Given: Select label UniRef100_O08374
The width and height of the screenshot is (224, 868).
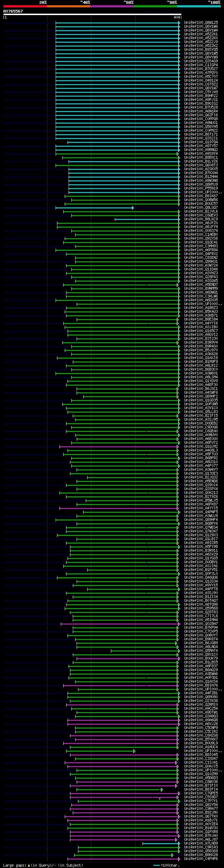Looking at the screenshot, I should pyautogui.click(x=201, y=230).
